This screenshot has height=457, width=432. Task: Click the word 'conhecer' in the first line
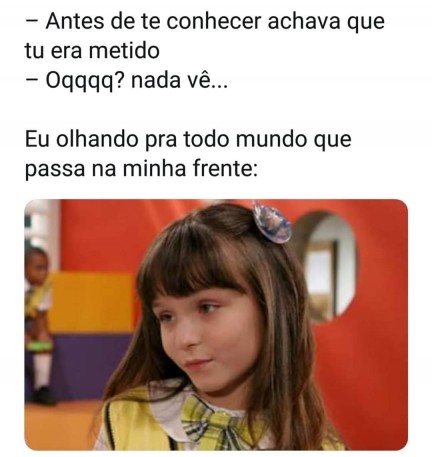point(213,21)
